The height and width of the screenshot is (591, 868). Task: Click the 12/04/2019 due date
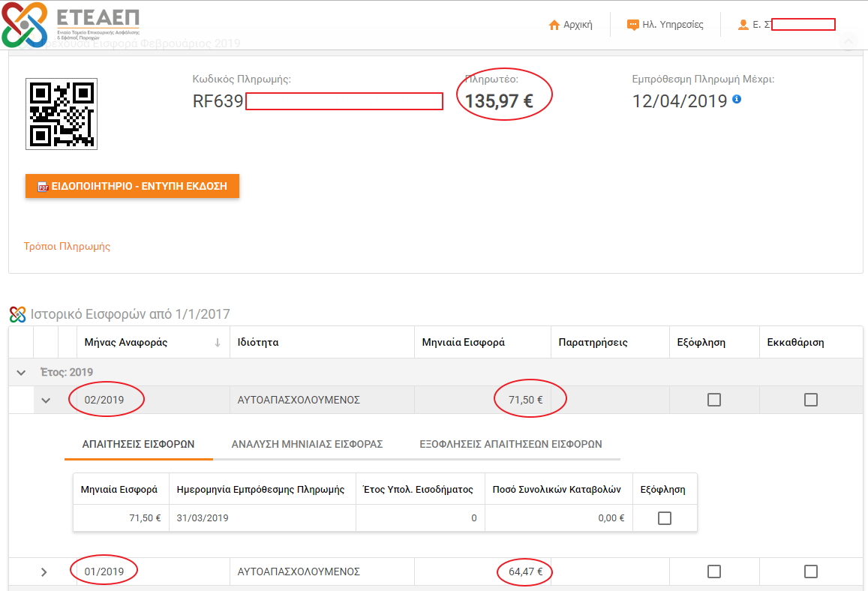[x=680, y=101]
